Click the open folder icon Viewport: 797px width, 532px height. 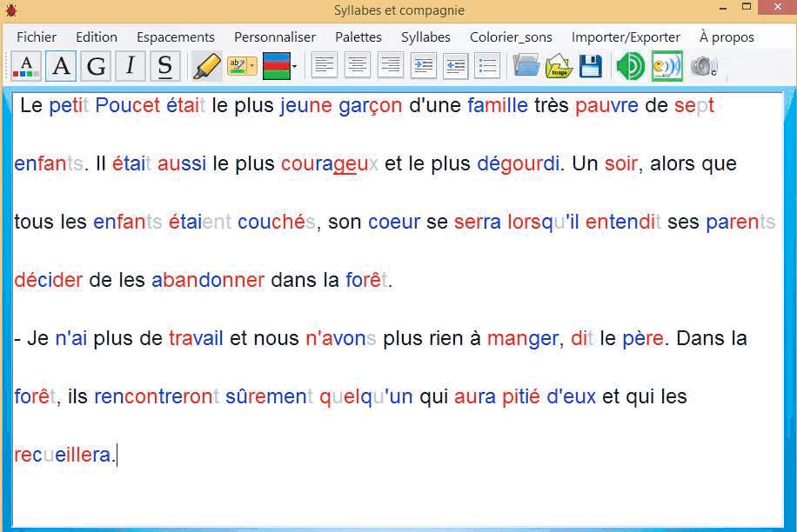526,66
